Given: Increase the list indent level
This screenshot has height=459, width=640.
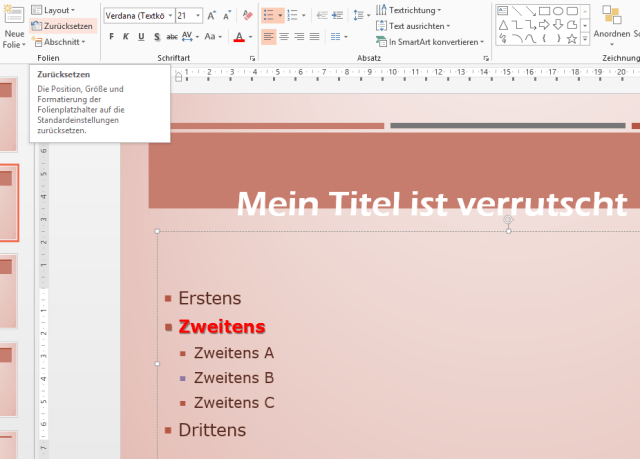Looking at the screenshot, I should tap(337, 16).
